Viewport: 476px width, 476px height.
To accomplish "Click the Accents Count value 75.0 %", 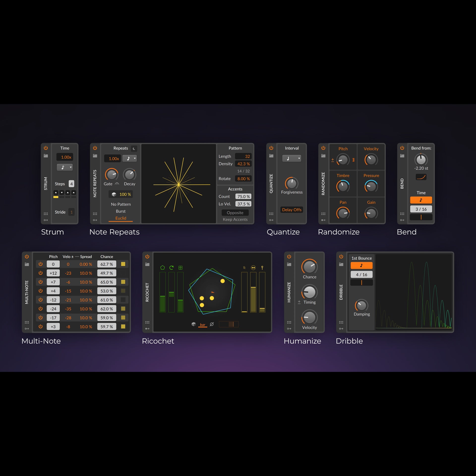I will [x=243, y=197].
